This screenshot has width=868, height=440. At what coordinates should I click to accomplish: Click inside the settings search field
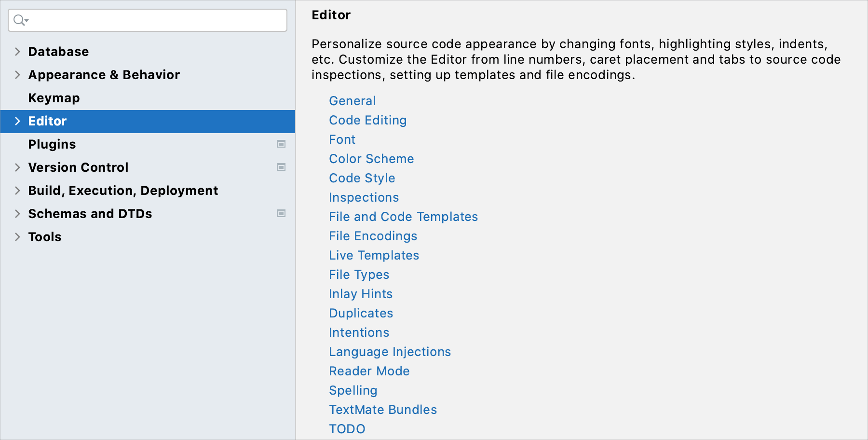[x=145, y=20]
